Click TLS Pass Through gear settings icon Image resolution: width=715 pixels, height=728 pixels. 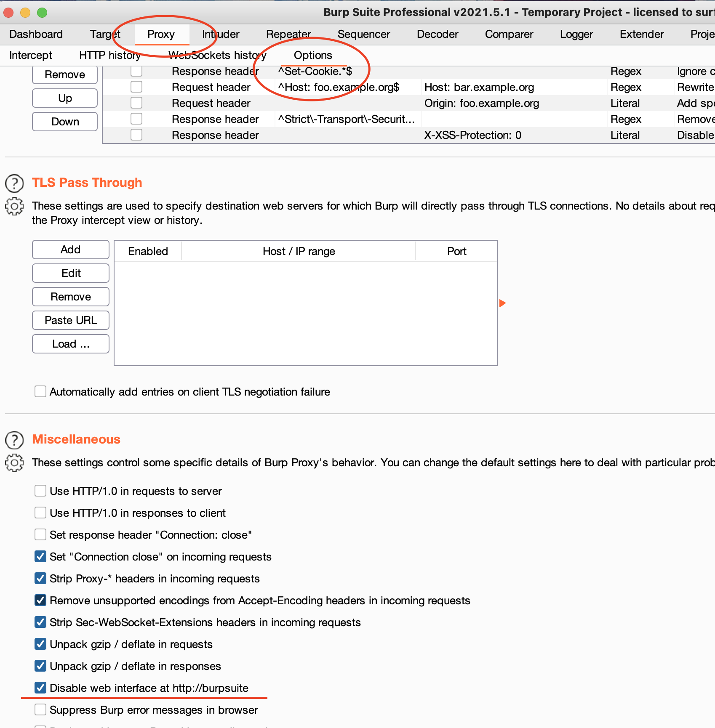14,206
